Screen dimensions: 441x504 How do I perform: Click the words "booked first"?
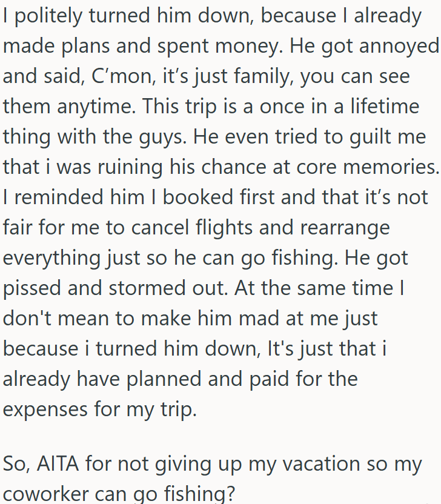[219, 197]
